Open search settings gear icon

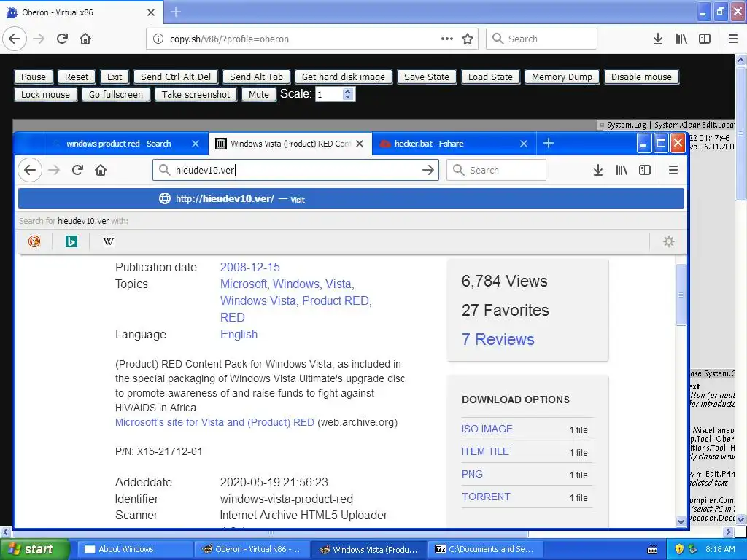pos(669,241)
